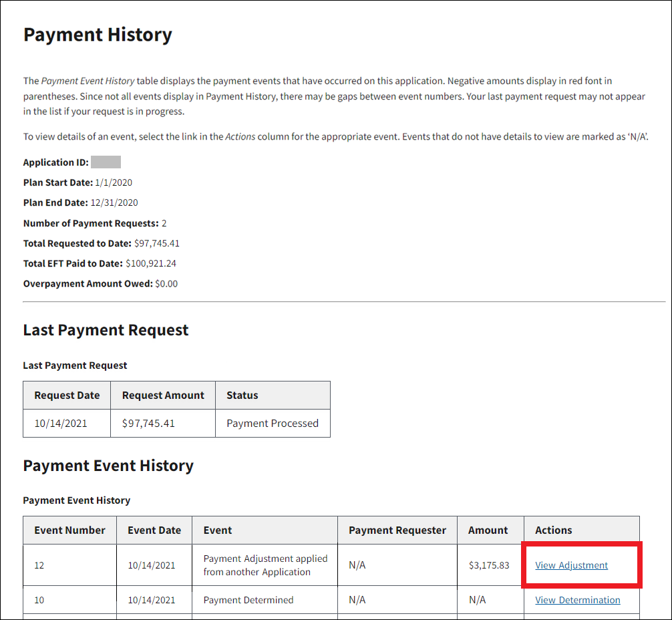The image size is (672, 620).
Task: Select event number 12 cell
Action: click(39, 565)
